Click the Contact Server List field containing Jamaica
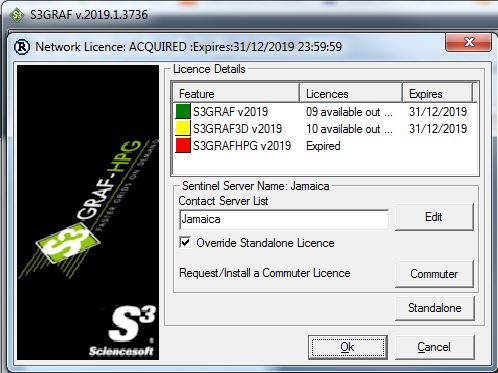The width and height of the screenshot is (498, 373). (284, 219)
